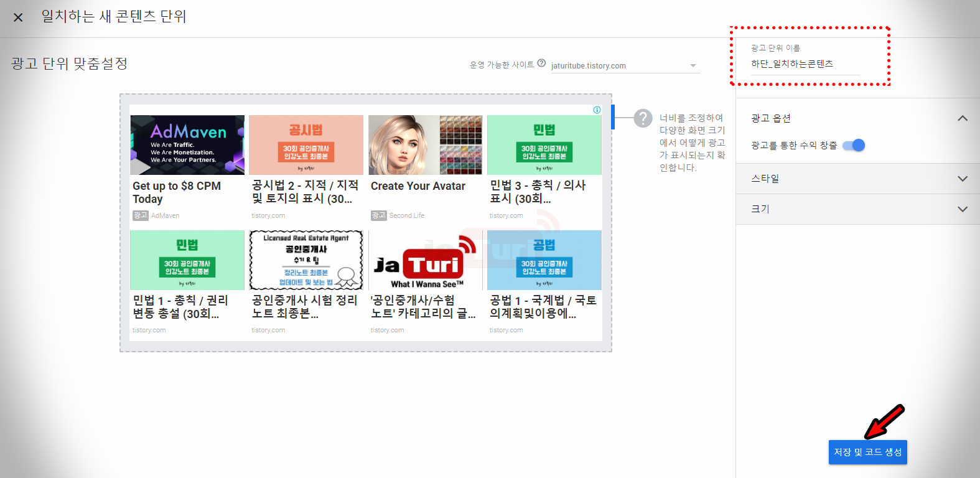The width and height of the screenshot is (980, 478).
Task: Open 민법 3 - 총칙 / 의사표시 title
Action: [538, 192]
